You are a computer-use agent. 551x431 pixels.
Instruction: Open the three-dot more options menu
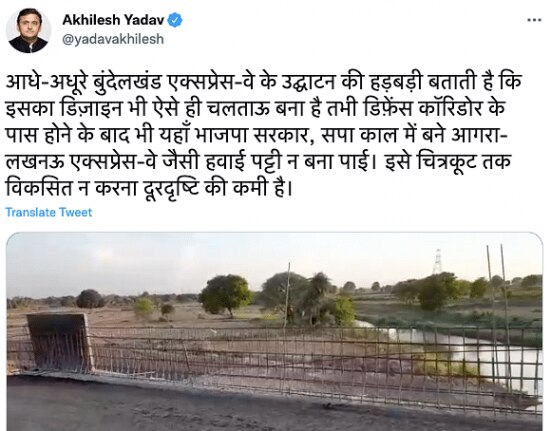point(534,20)
